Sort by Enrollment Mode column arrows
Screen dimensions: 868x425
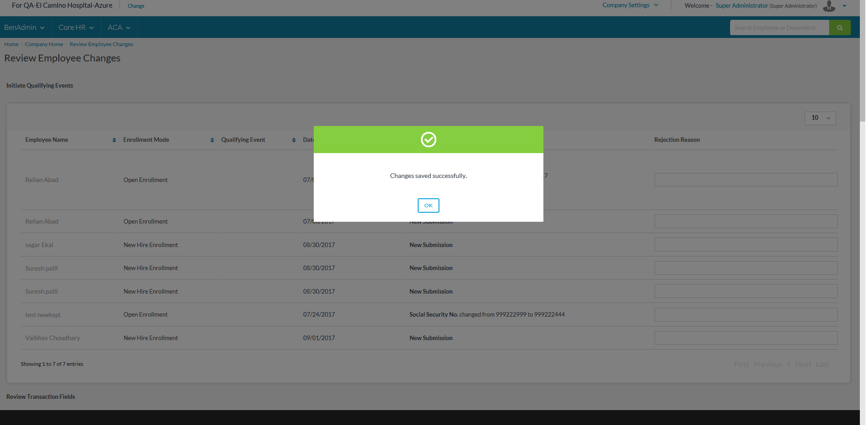click(x=212, y=140)
